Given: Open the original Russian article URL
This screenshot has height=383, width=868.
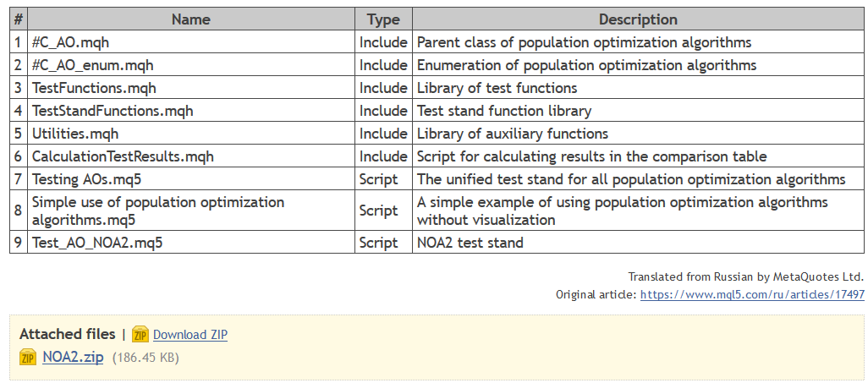Looking at the screenshot, I should click(752, 295).
